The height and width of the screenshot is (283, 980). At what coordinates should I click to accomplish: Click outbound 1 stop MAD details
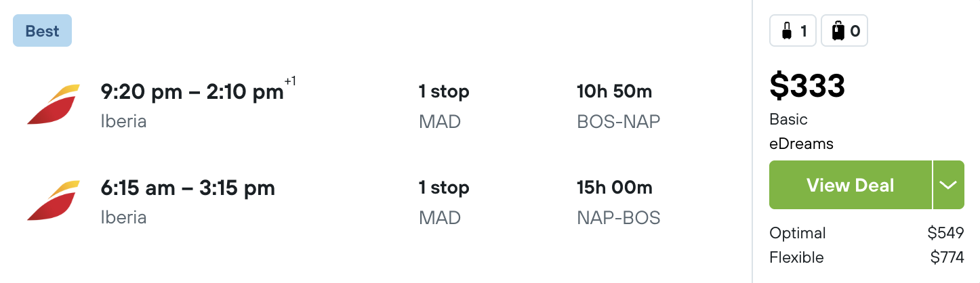click(444, 106)
